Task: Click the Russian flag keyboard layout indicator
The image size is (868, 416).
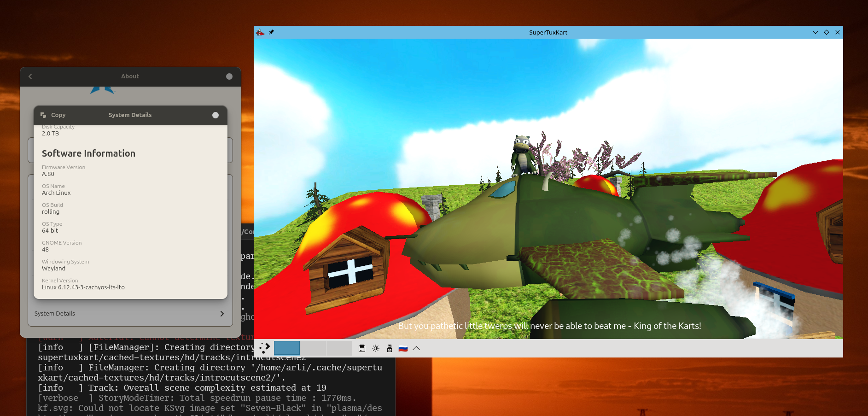Action: point(403,348)
